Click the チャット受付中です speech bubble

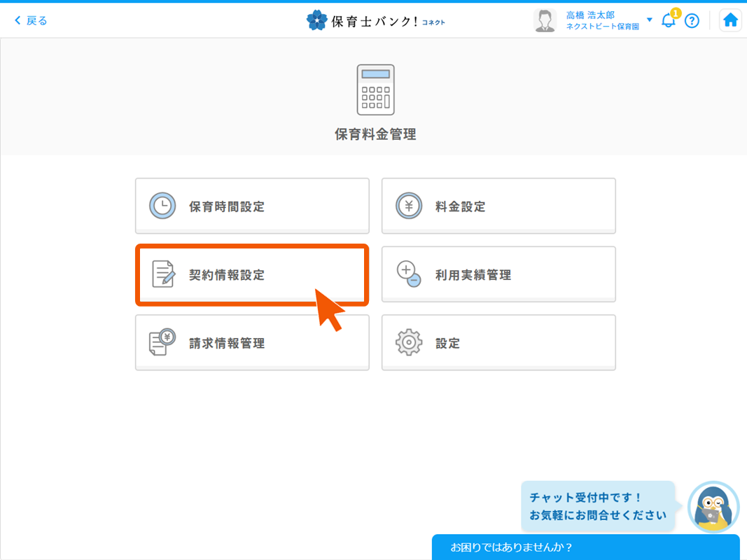pos(597,505)
